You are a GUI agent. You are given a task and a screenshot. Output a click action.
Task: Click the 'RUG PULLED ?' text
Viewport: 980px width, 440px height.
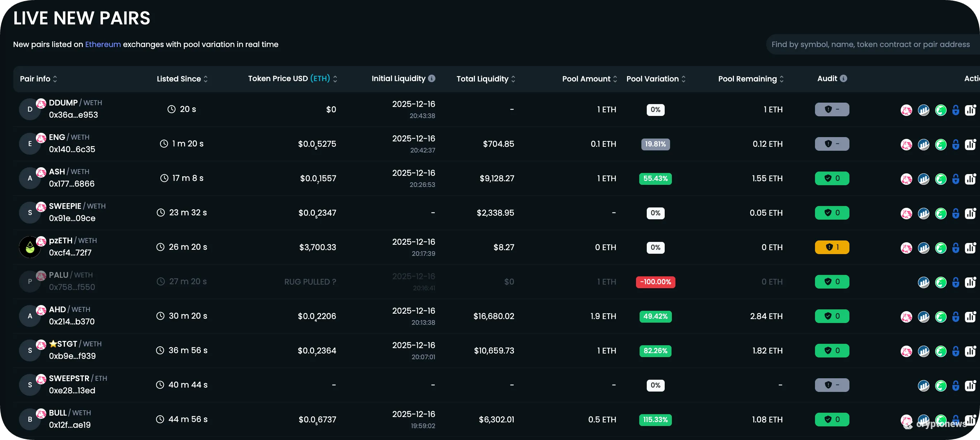click(x=310, y=282)
